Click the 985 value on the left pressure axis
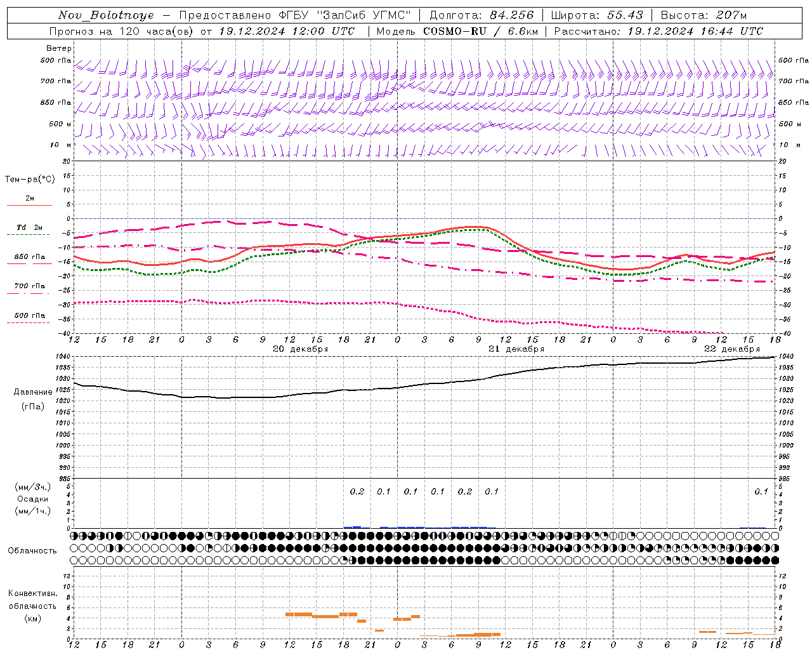Screen dimensions: 812x650 pos(65,479)
